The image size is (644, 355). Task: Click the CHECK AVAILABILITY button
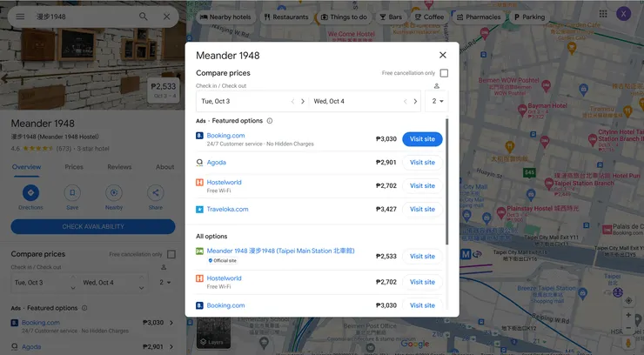pos(93,226)
